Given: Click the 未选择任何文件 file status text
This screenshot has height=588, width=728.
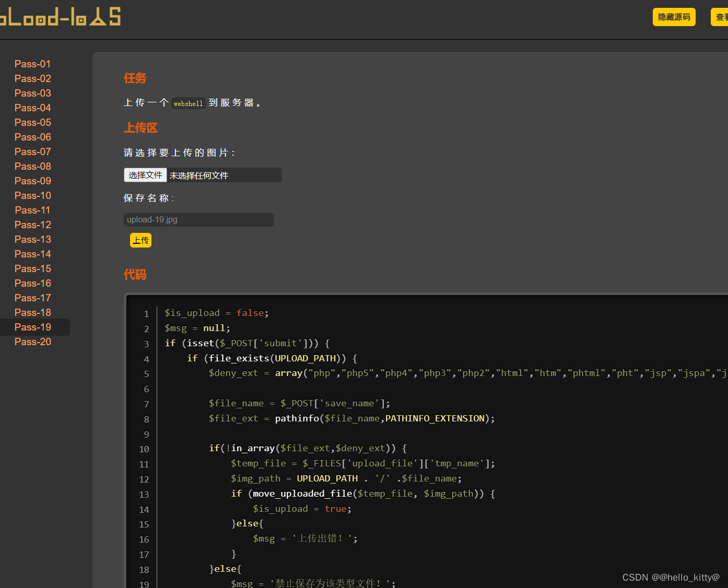Looking at the screenshot, I should coord(199,175).
